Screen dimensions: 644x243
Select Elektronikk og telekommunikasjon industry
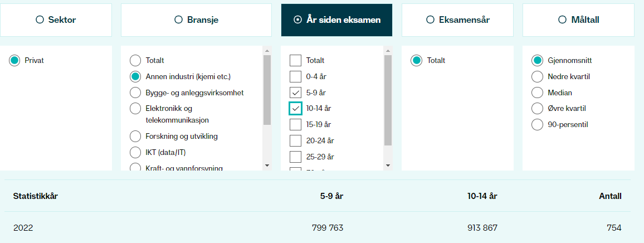point(135,109)
